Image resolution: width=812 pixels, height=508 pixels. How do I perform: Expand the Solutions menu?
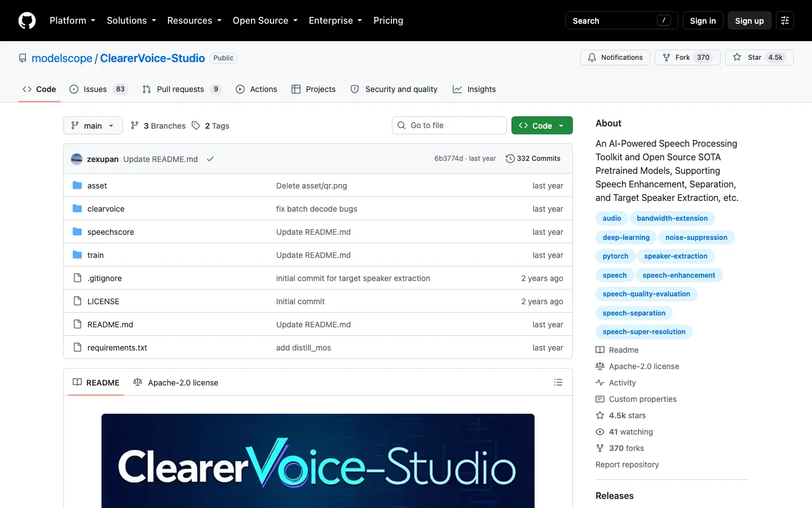[131, 20]
